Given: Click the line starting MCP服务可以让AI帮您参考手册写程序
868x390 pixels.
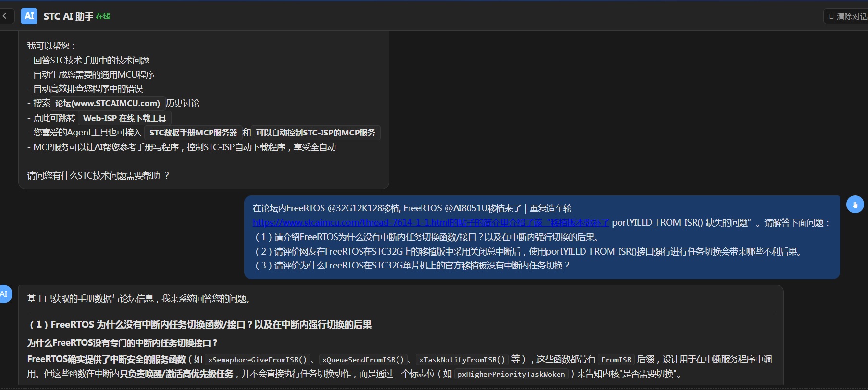Looking at the screenshot, I should pos(182,147).
